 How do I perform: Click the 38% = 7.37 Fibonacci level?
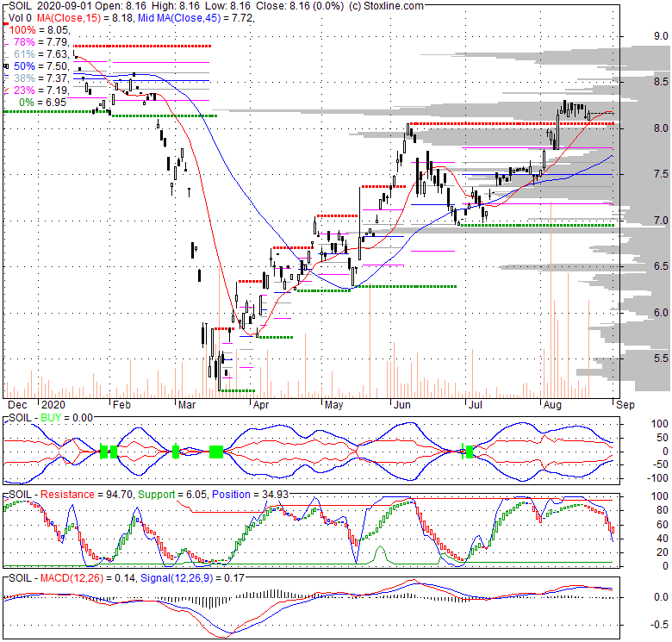41,78
